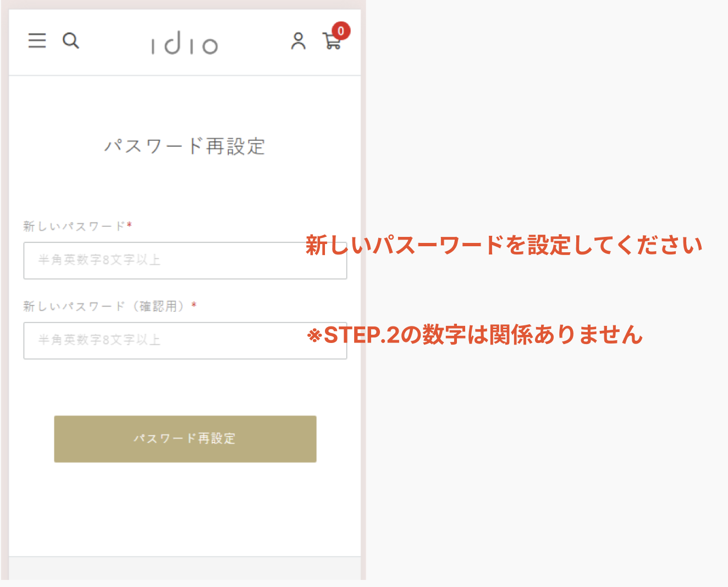The height and width of the screenshot is (587, 728).
Task: Open the menu via the three-line icon
Action: point(37,41)
